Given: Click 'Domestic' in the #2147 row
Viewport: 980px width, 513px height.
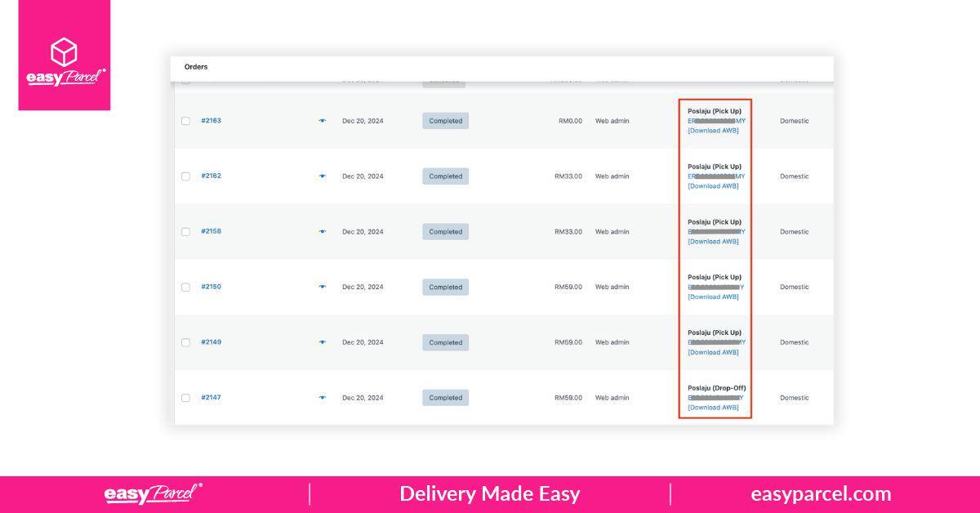Looking at the screenshot, I should pos(795,398).
